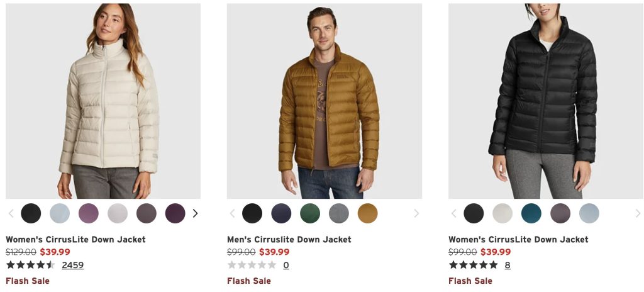Image resolution: width=644 pixels, height=292 pixels.
Task: Open 8 reviews link for black jacket
Action: (508, 266)
